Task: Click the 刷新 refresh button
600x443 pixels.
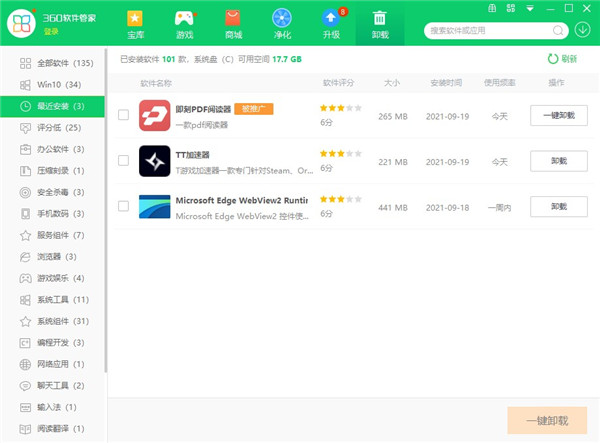Action: pos(562,59)
